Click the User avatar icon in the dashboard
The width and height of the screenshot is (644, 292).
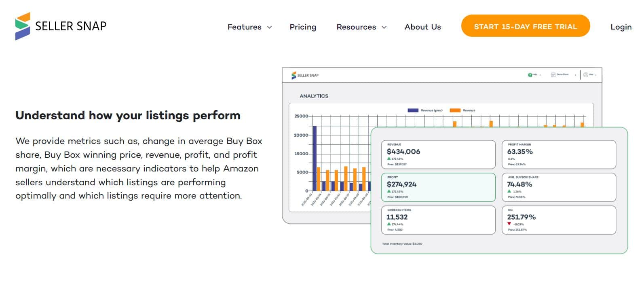[x=585, y=75]
